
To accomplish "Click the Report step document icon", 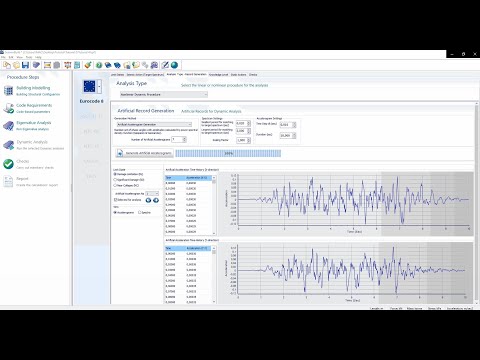I will click(8, 181).
